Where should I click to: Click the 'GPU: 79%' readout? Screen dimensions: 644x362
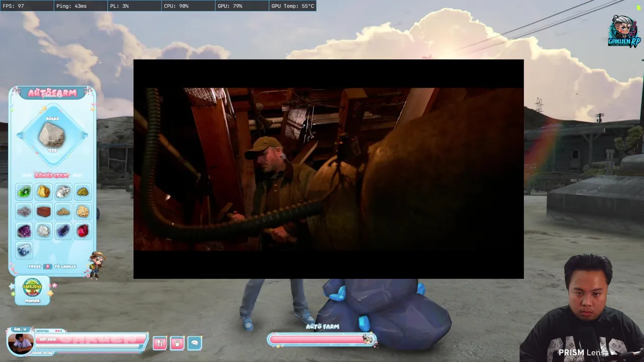point(230,6)
